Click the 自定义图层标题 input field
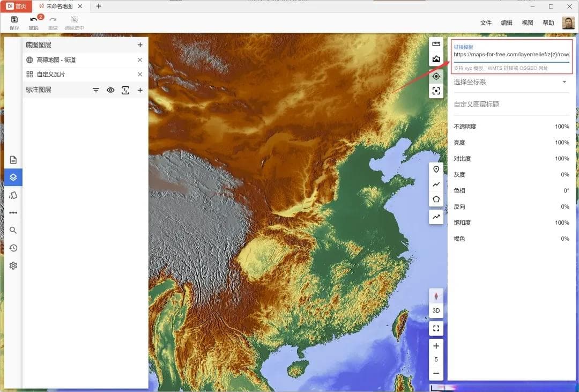Image resolution: width=579 pixels, height=392 pixels. click(x=511, y=105)
